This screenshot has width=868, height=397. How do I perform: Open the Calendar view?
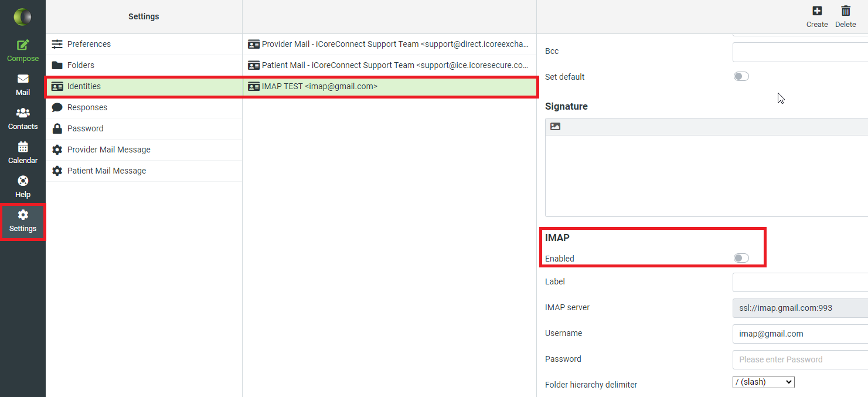coord(22,152)
